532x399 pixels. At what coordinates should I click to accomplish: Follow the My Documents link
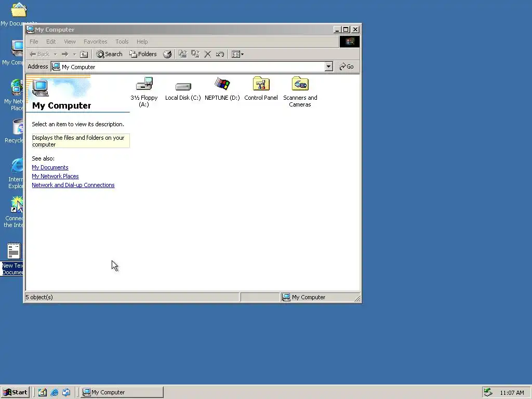(x=50, y=167)
